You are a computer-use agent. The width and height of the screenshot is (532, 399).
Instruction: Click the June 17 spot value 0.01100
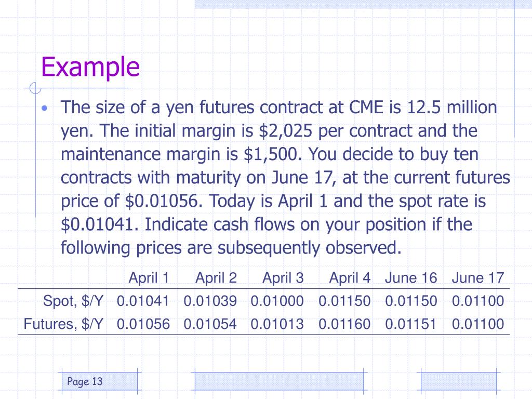(478, 301)
